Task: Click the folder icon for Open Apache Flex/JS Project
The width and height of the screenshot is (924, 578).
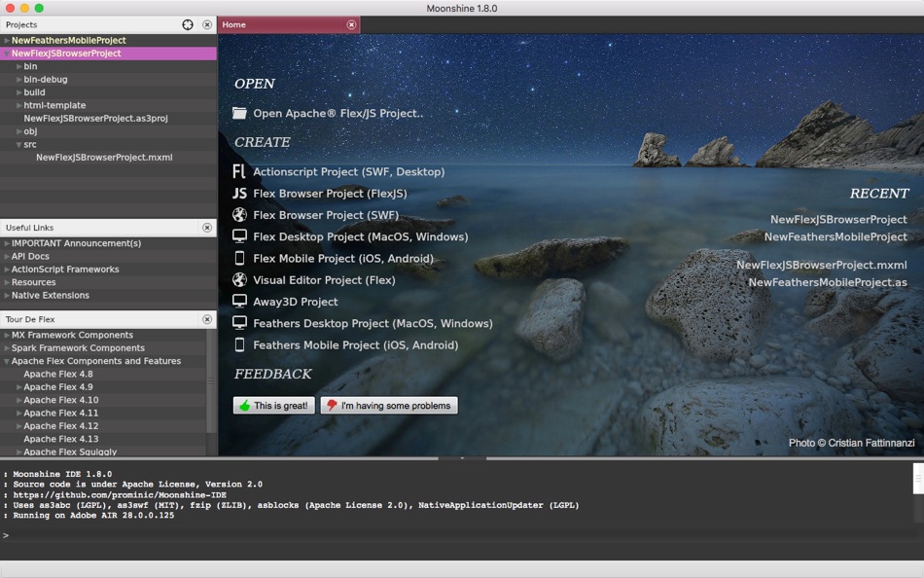Action: 239,113
